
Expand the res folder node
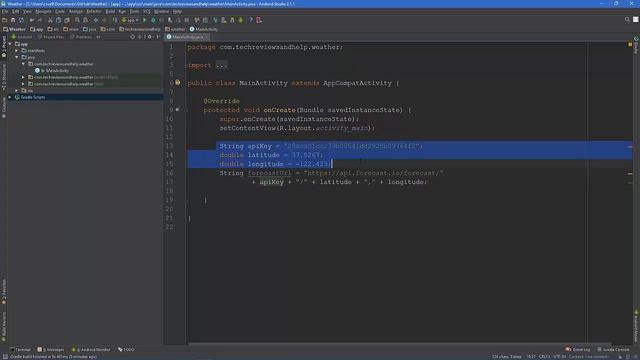click(x=17, y=90)
